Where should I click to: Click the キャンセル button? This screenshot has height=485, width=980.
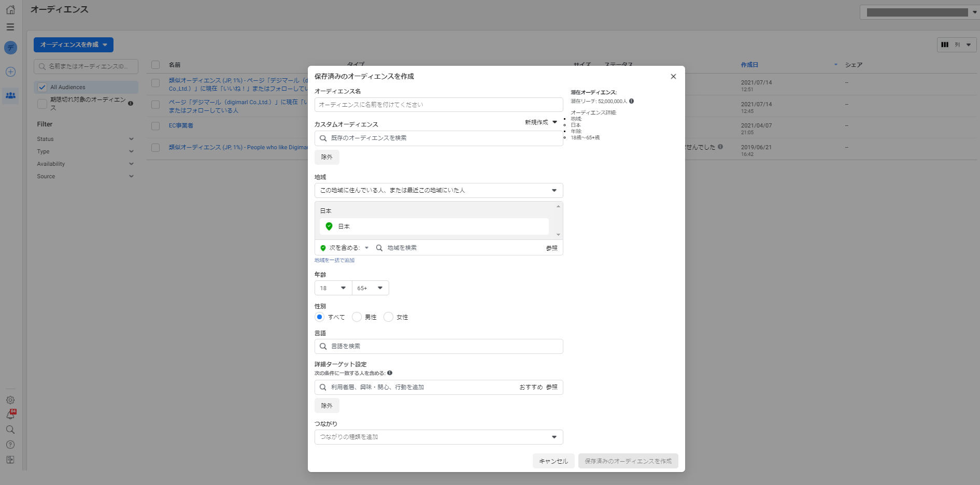553,461
